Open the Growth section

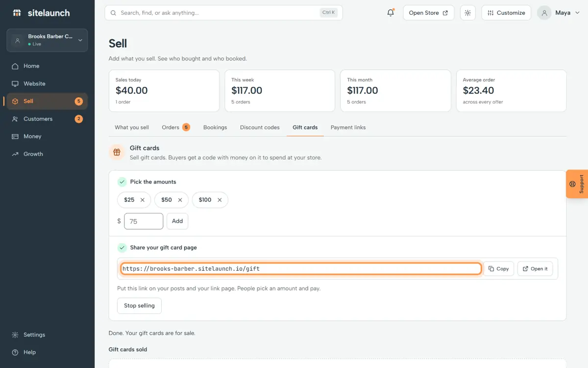pyautogui.click(x=47, y=154)
